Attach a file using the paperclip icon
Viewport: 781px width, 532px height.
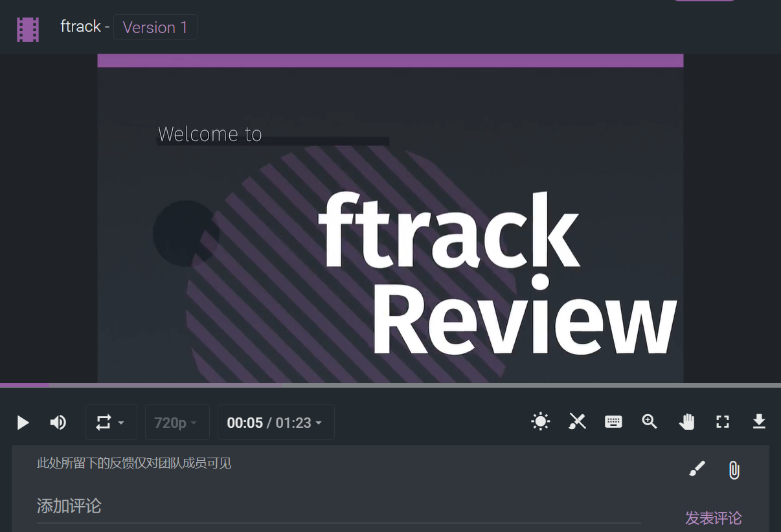734,470
